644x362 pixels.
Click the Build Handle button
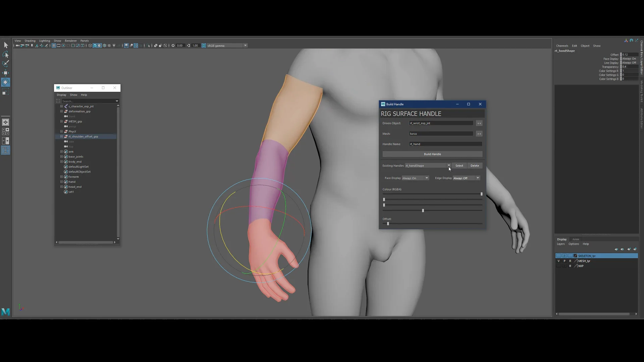point(432,154)
